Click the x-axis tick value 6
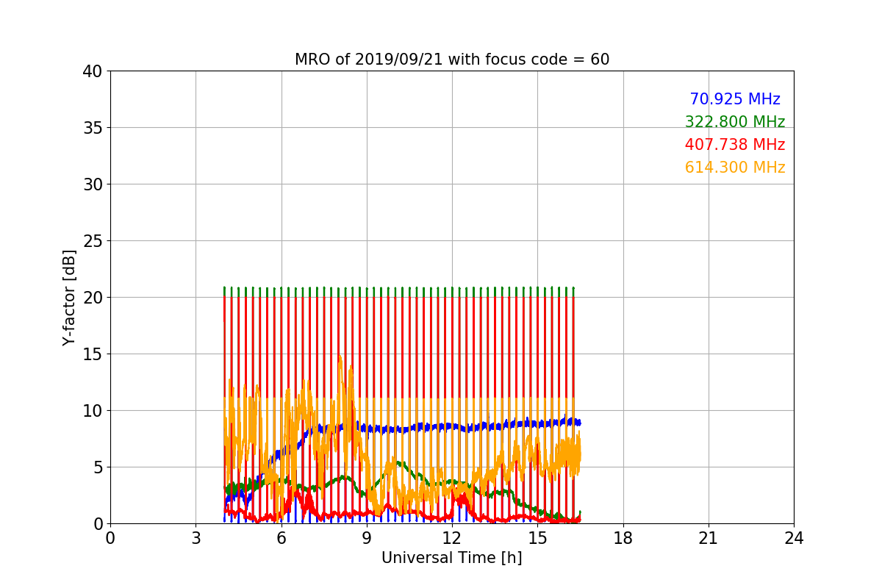 (281, 538)
